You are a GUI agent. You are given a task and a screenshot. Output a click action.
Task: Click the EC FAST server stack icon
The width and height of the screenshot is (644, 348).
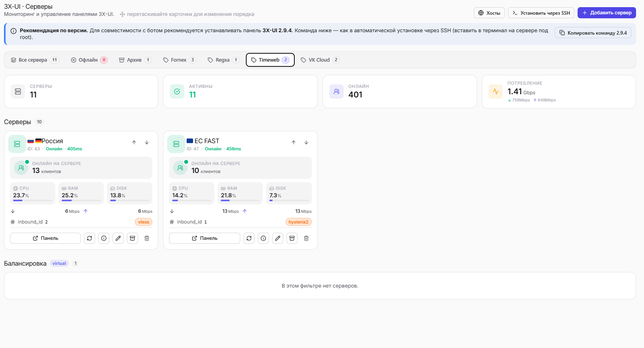point(176,144)
